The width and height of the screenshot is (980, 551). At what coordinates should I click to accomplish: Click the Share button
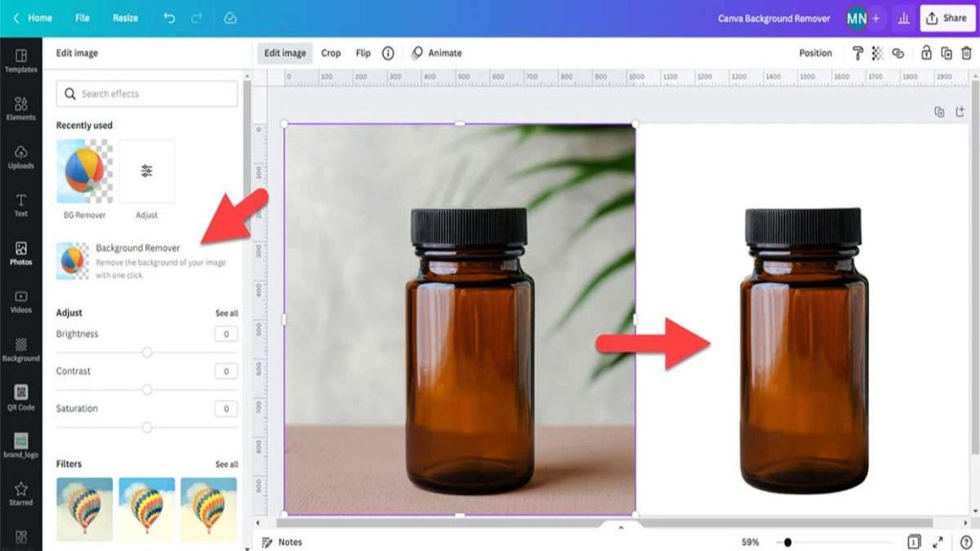click(947, 16)
